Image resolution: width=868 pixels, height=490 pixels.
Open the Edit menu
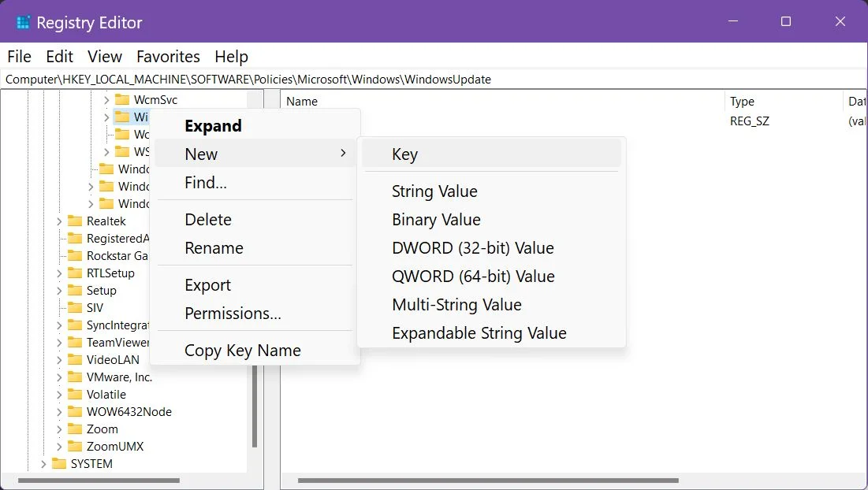click(60, 57)
